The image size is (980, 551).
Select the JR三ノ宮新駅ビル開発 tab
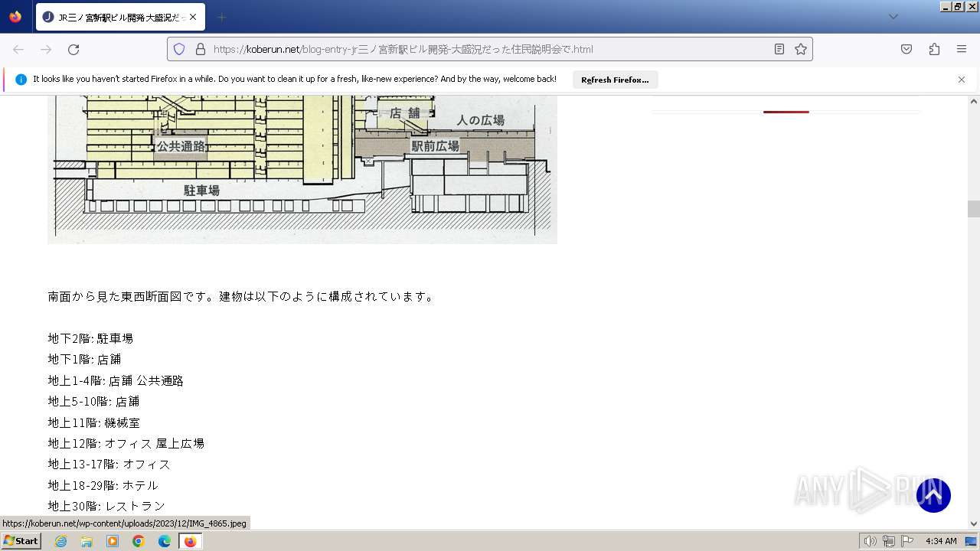tap(113, 17)
